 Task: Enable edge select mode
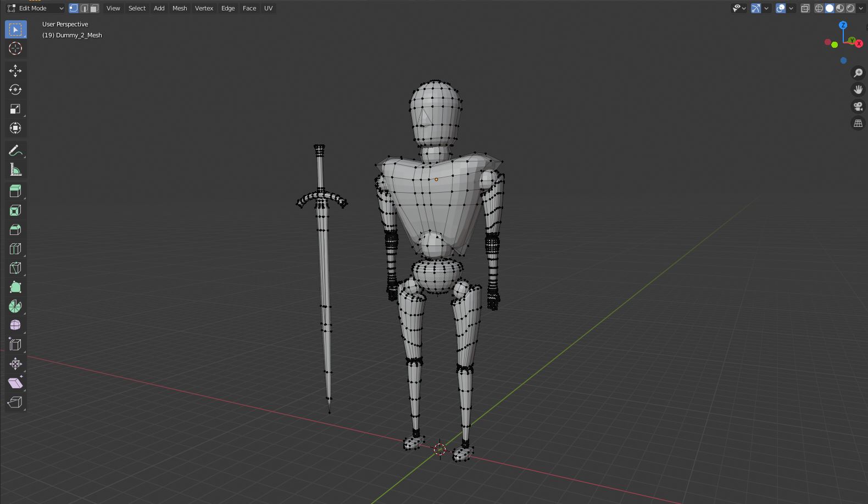tap(84, 8)
